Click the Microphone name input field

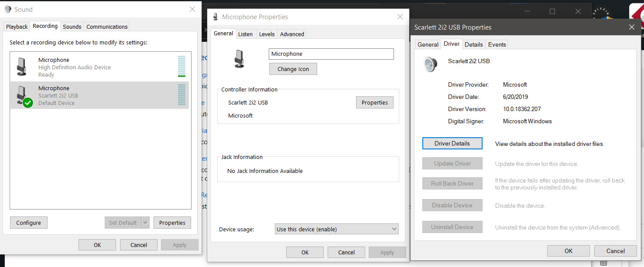(x=332, y=54)
